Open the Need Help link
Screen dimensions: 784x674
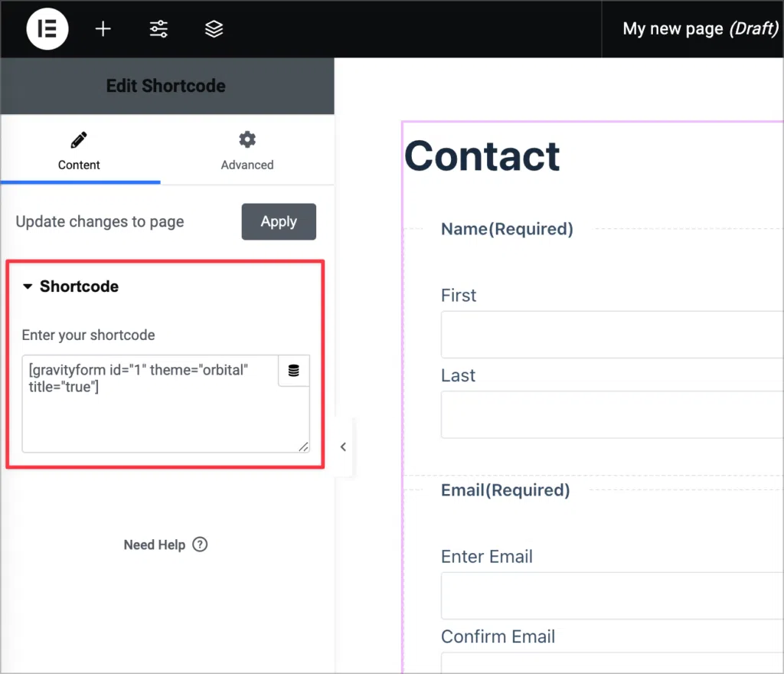pos(165,545)
